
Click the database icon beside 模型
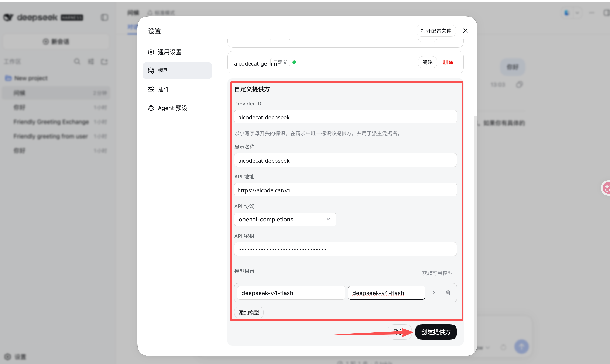coord(151,71)
